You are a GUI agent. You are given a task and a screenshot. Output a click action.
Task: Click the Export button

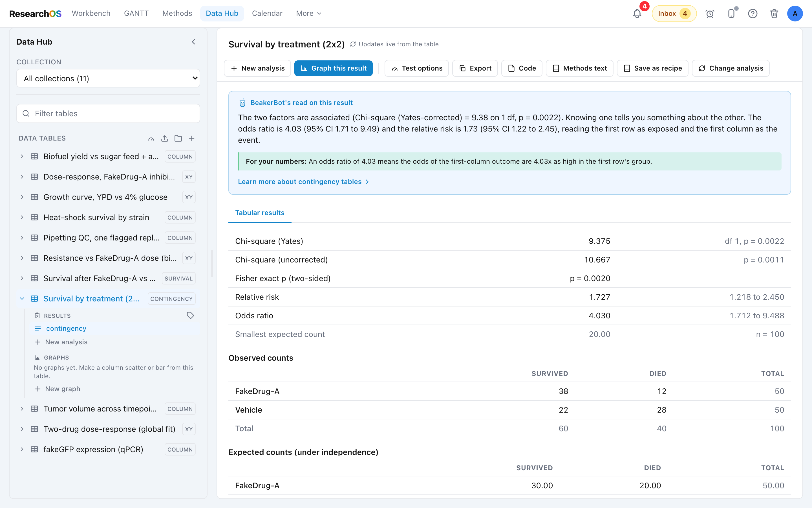475,68
